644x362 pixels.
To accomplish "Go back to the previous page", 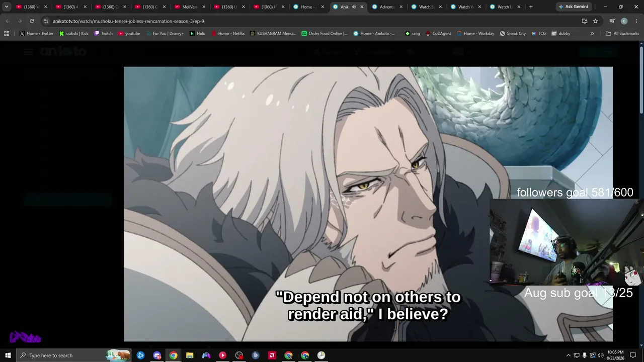I will coord(8,21).
